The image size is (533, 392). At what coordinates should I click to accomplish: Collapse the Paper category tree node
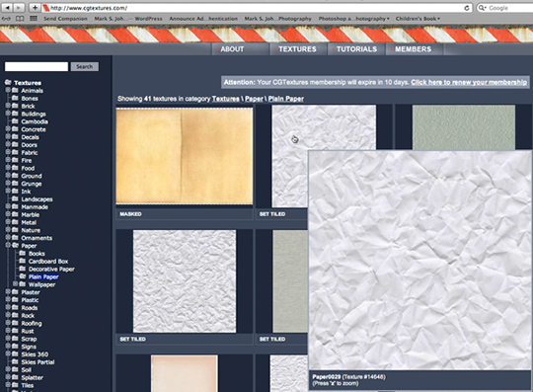click(x=8, y=245)
